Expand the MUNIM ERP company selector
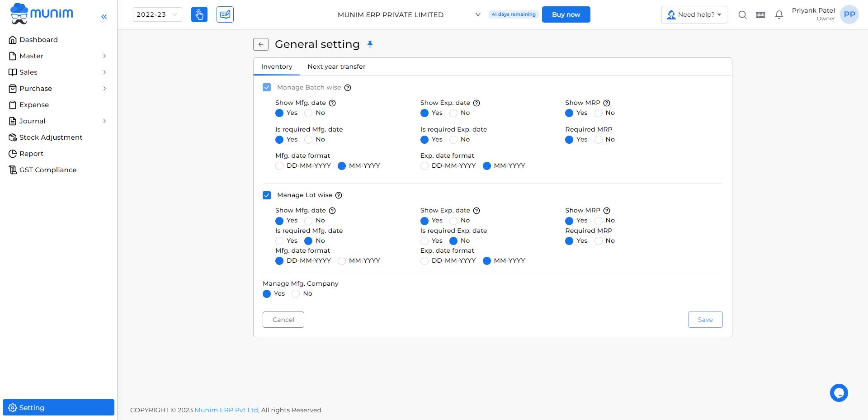The height and width of the screenshot is (420, 868). point(478,14)
